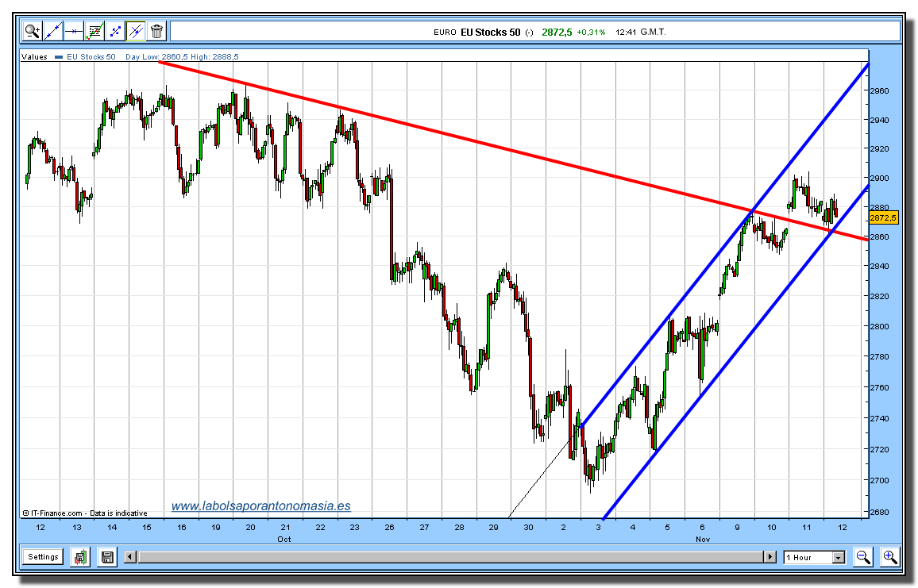Open the chart indicators tool

[x=94, y=31]
